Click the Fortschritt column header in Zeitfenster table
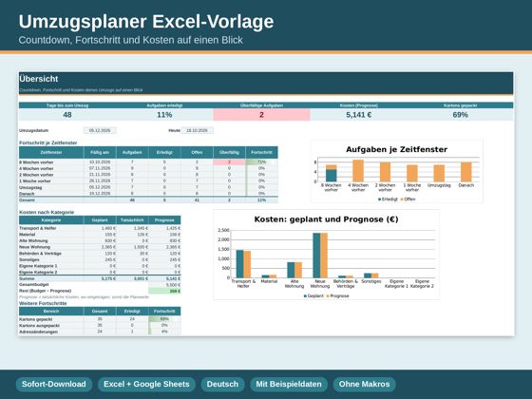 point(261,152)
